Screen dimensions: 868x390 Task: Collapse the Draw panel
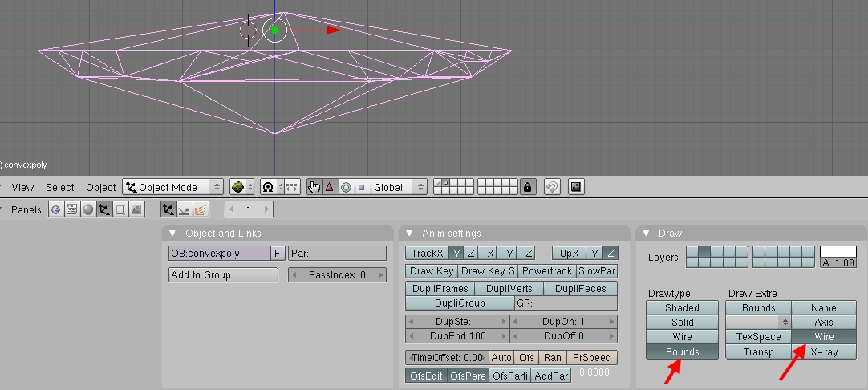tap(646, 234)
